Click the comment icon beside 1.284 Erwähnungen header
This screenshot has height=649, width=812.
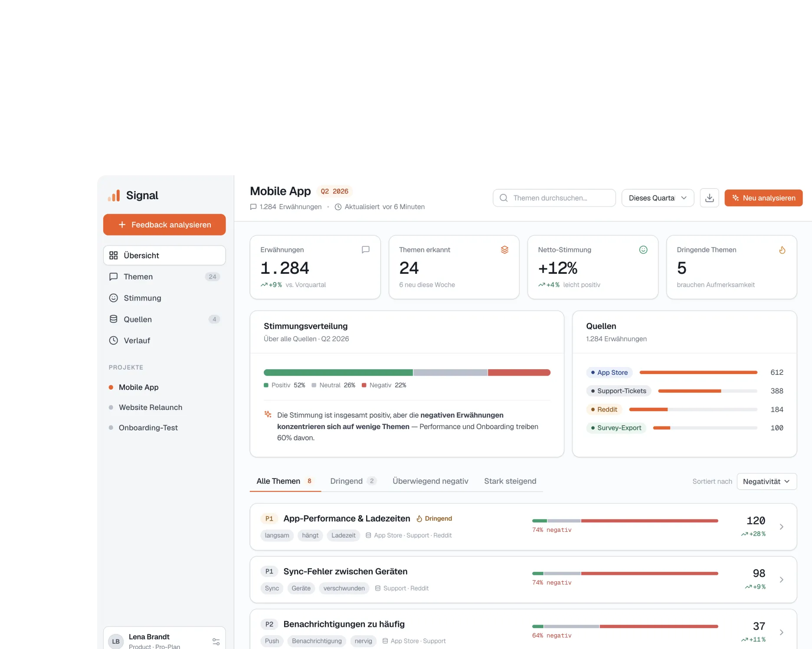(253, 207)
